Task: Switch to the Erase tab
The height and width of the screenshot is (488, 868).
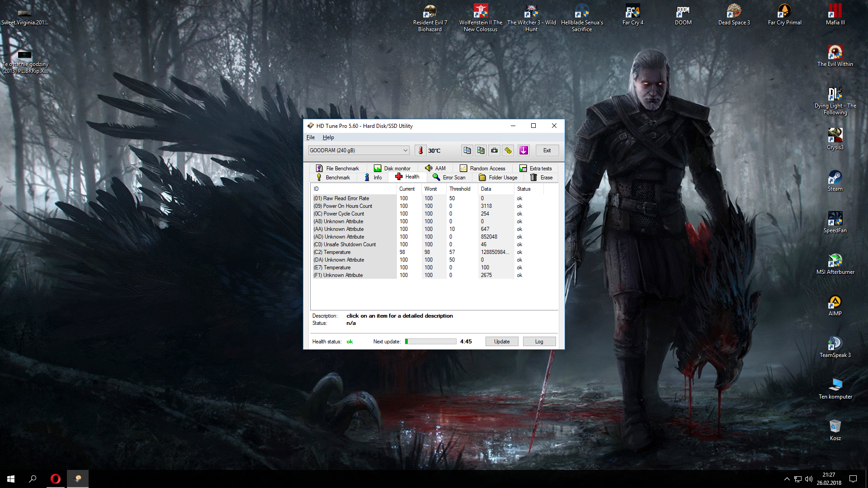Action: click(x=542, y=178)
